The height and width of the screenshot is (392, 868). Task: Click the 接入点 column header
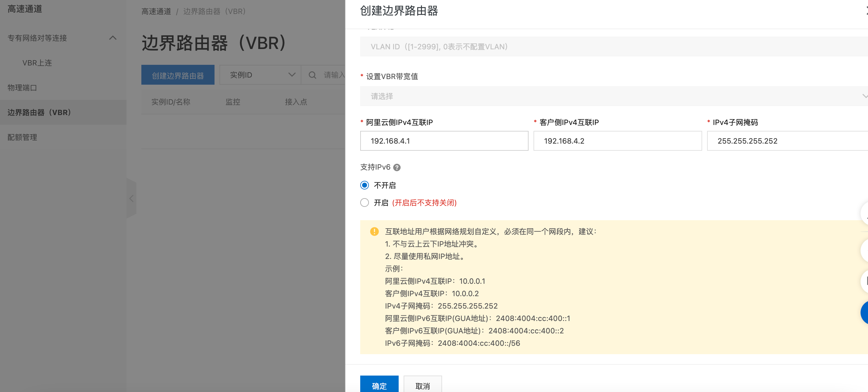point(296,102)
